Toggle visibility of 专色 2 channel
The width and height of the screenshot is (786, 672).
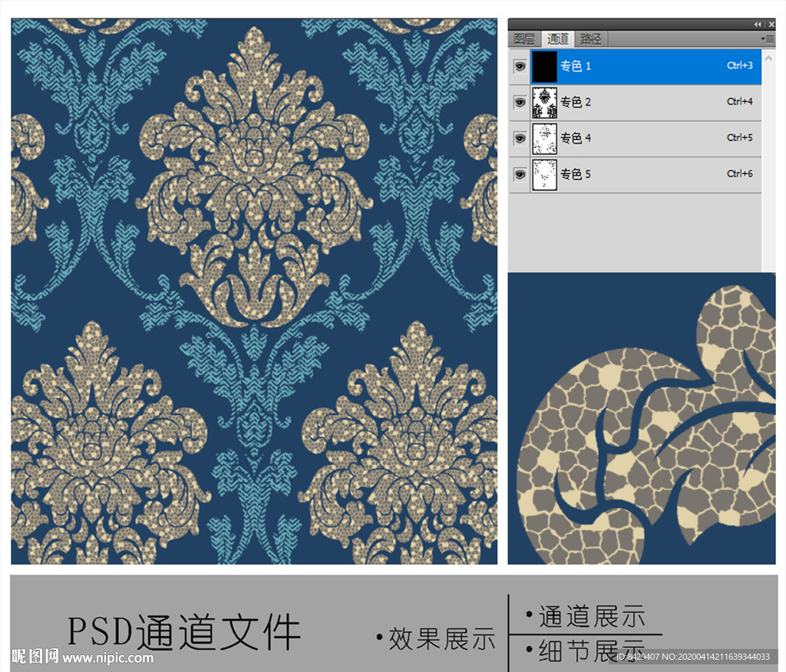click(x=520, y=102)
